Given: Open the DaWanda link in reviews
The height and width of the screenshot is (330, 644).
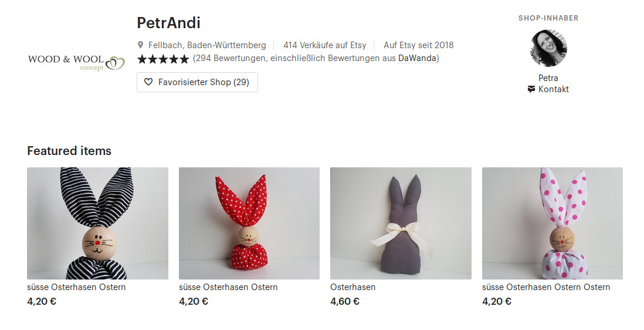Looking at the screenshot, I should click(x=417, y=58).
